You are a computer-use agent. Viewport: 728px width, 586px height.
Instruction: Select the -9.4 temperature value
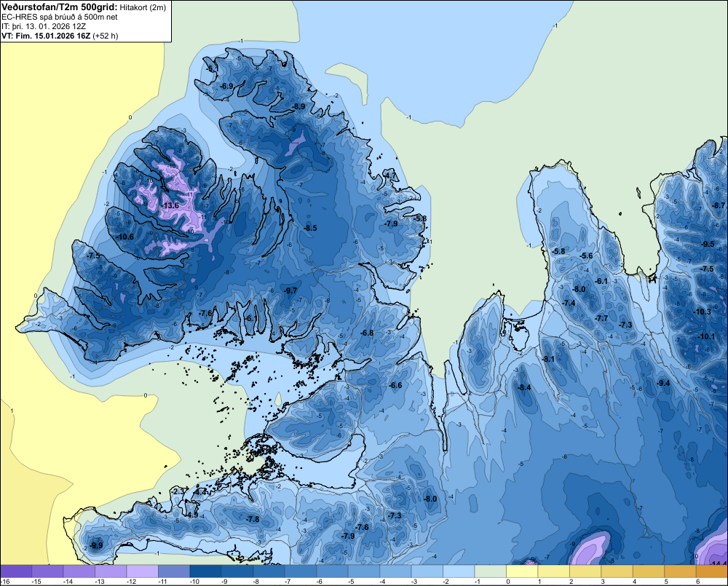coord(663,383)
